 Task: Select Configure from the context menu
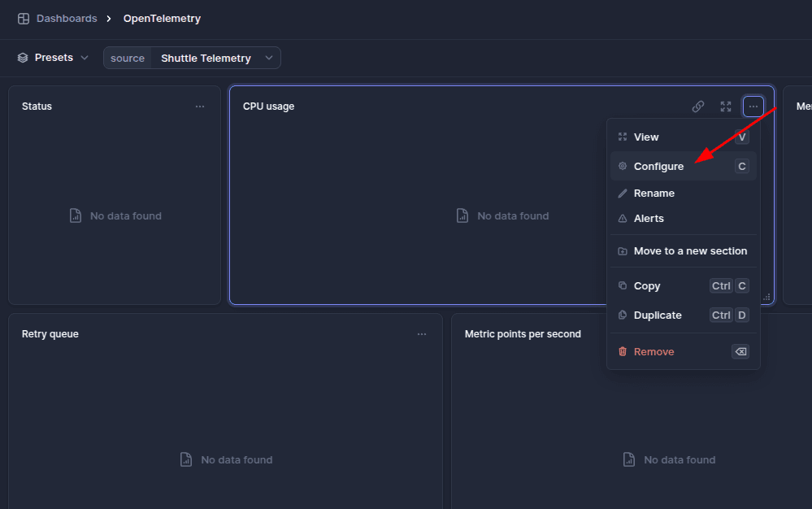[658, 167]
